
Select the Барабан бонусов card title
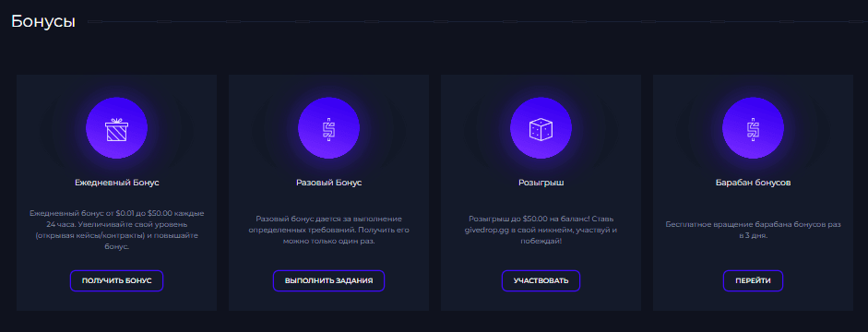pyautogui.click(x=753, y=183)
